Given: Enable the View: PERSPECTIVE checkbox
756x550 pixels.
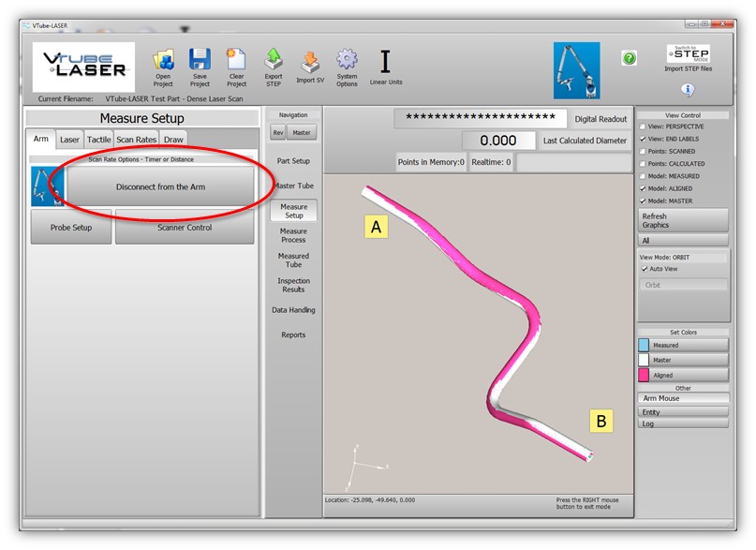Looking at the screenshot, I should tap(643, 126).
